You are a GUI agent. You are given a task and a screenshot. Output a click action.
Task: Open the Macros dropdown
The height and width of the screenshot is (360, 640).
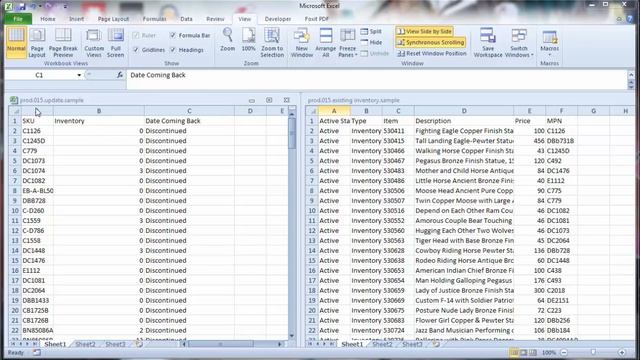tap(549, 42)
